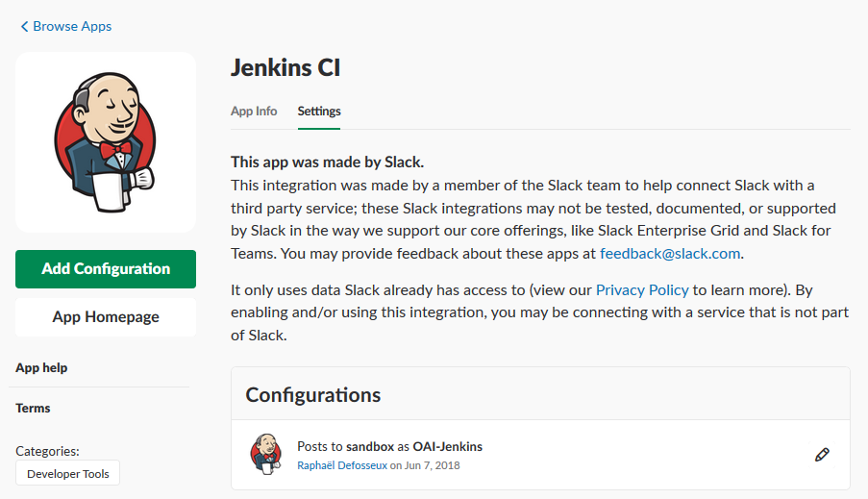Open App help in the sidebar
Viewport: 868px width, 499px height.
[x=41, y=368]
